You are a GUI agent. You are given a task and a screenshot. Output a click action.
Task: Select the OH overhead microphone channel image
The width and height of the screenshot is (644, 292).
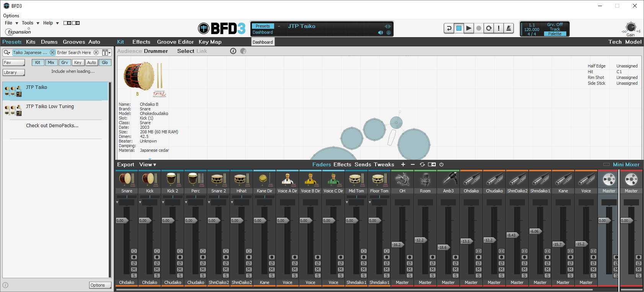coord(402,179)
